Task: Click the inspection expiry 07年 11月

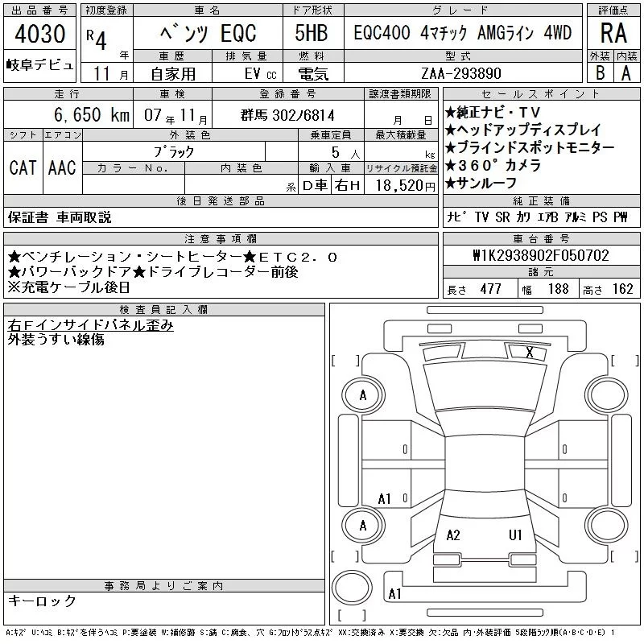Action: point(175,115)
